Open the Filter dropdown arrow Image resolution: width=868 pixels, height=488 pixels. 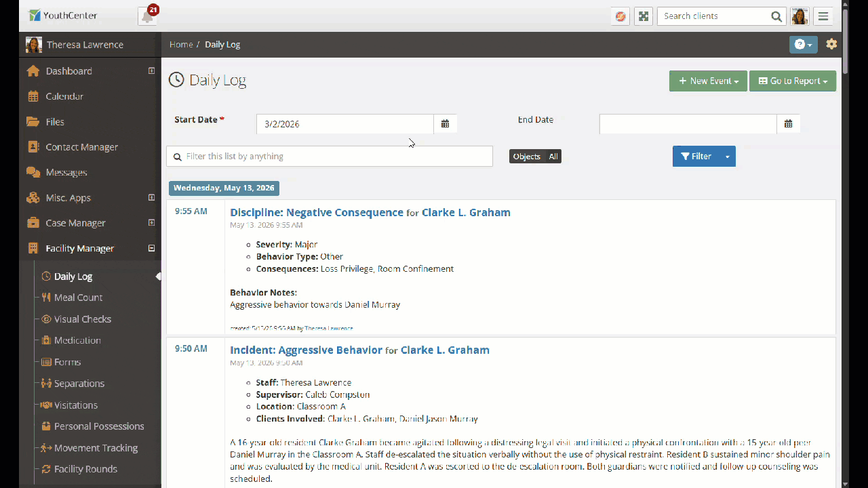[728, 157]
